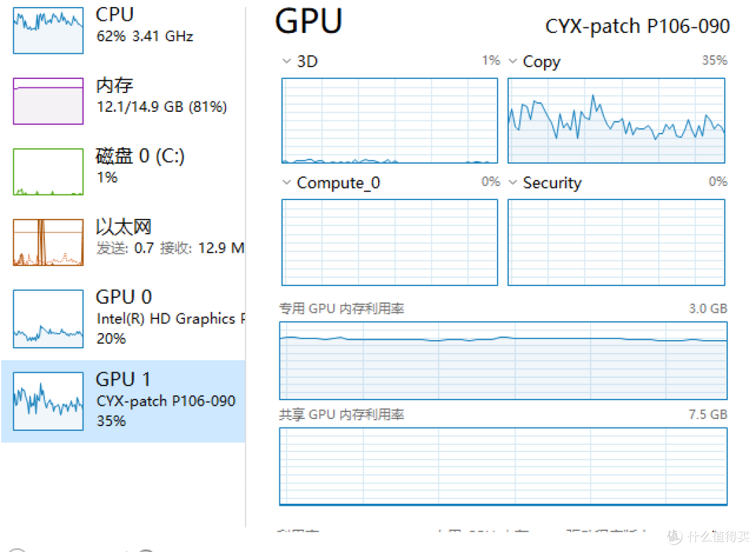
Task: Click the 内存 usage mini graph thumbnail
Action: 48,101
